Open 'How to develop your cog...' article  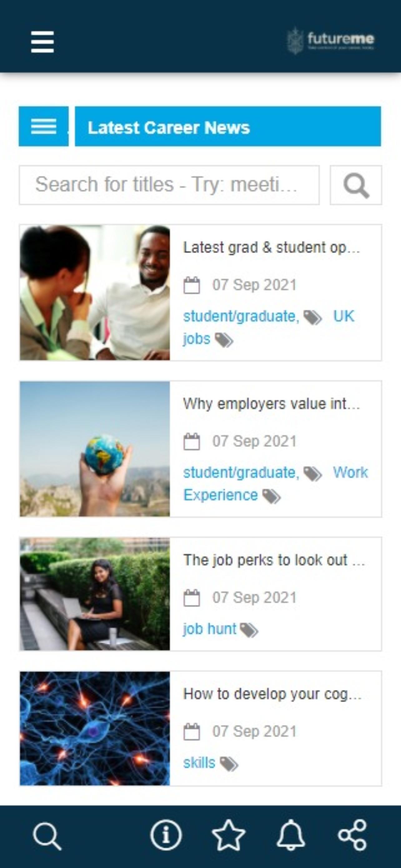pos(272,694)
